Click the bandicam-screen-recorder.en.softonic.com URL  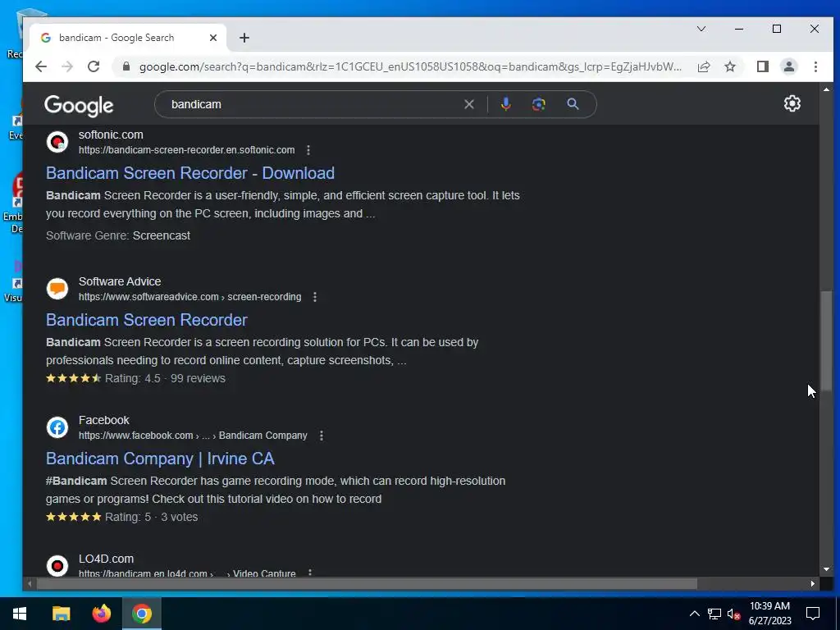[x=186, y=150]
